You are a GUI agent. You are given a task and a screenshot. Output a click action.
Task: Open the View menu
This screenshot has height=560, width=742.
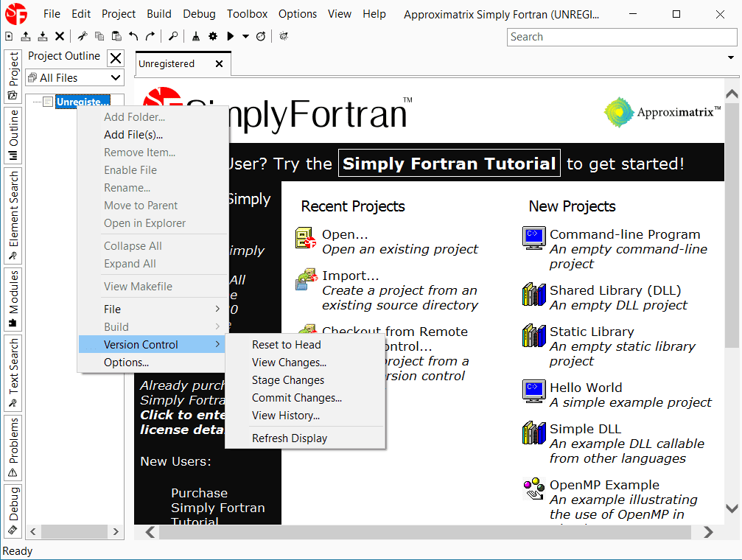coord(340,14)
